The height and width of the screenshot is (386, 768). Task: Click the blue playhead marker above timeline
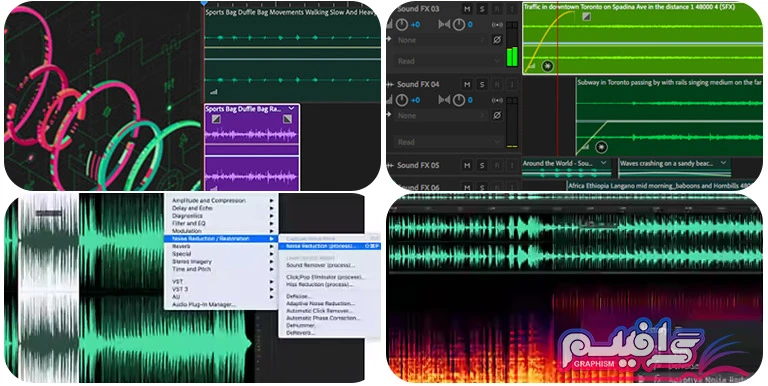(204, 3)
